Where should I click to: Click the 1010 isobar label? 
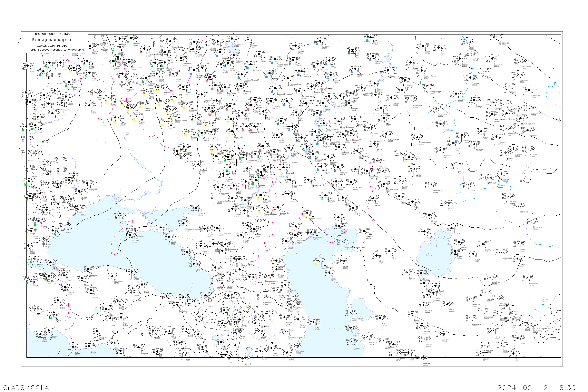point(43,244)
